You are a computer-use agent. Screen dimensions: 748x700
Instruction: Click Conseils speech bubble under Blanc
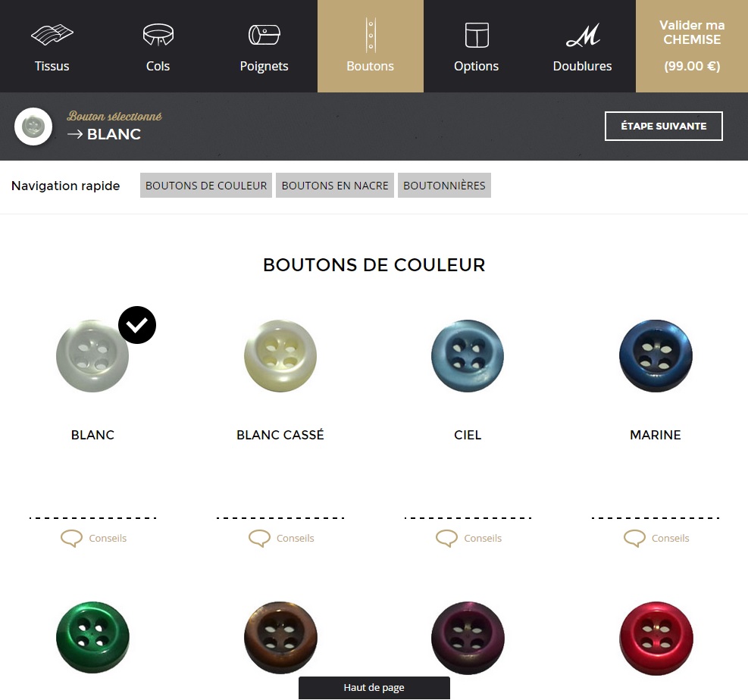(x=71, y=539)
